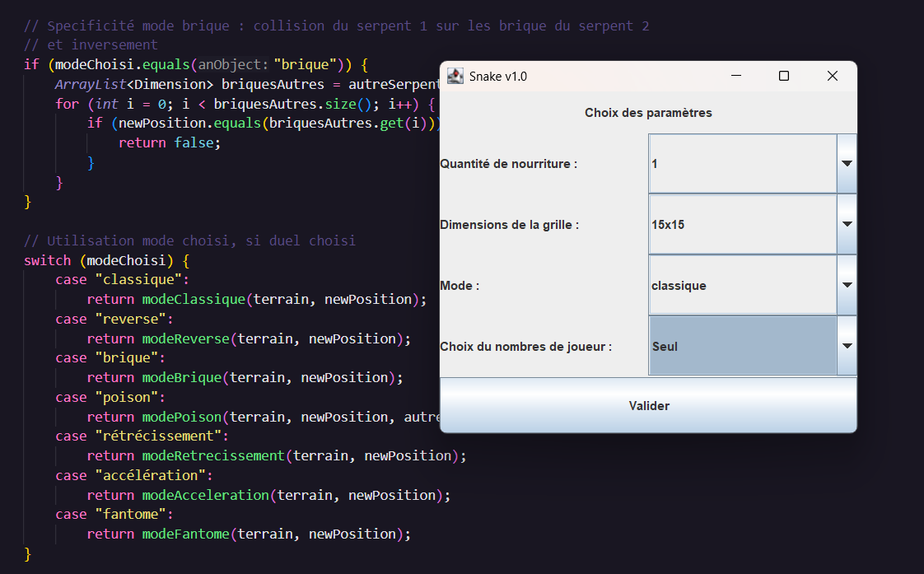
Task: Click the modeFantome method call in code
Action: pyautogui.click(x=185, y=534)
